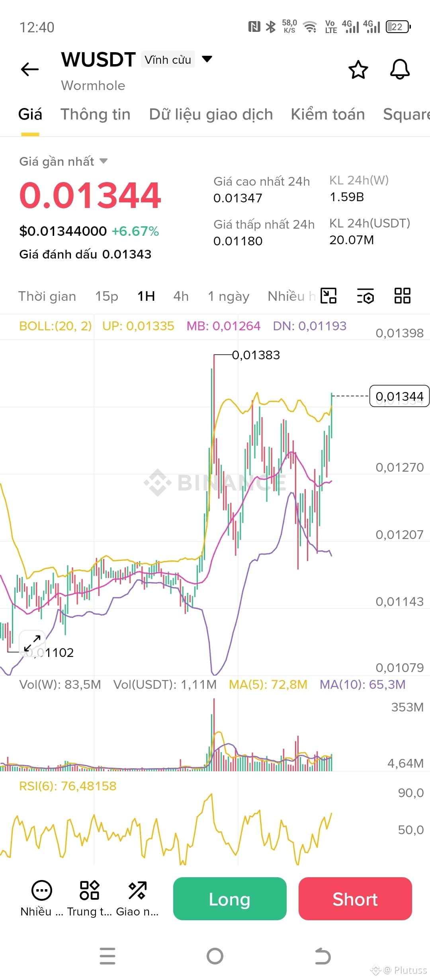Expand the Vĩnh cửu contract dropdown arrow
430x980 pixels.
207,59
